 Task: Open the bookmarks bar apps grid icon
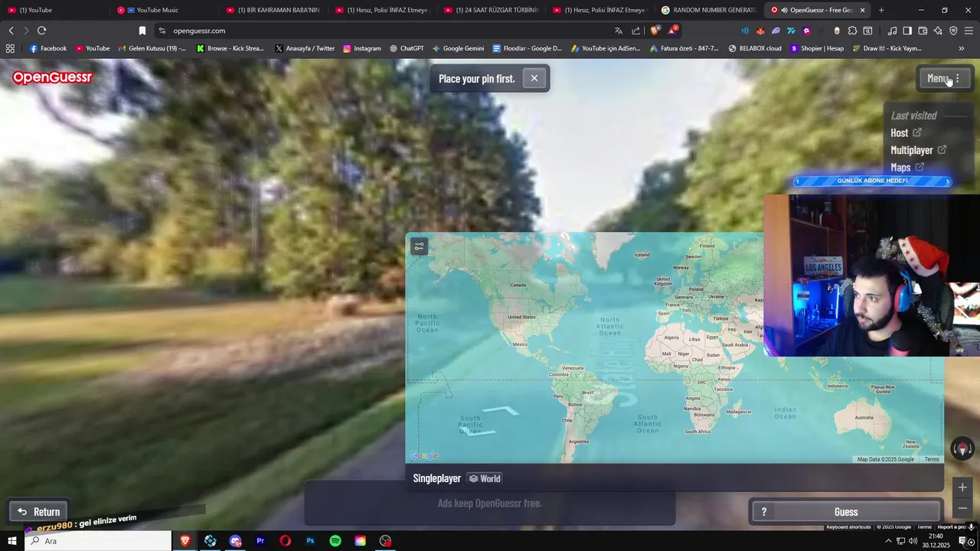[10, 48]
